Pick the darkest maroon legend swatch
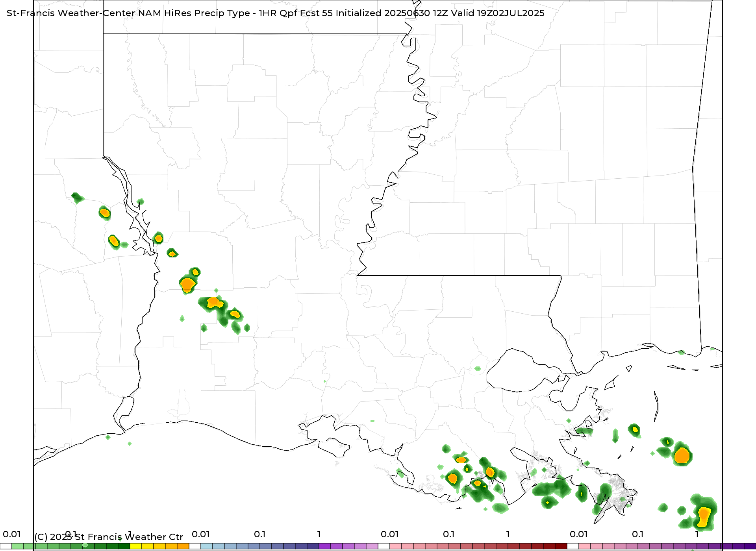The width and height of the screenshot is (756, 551). [561, 546]
